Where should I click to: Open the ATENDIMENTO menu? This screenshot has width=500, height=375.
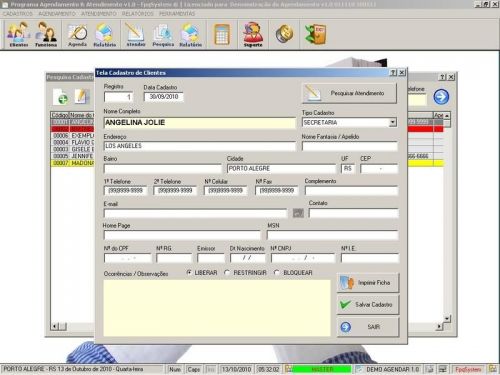click(99, 14)
